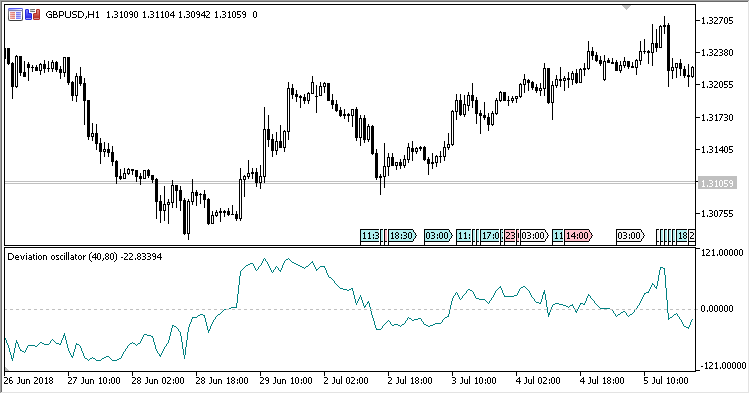Click the 28 Jun 18:00 time axis label

point(222,381)
